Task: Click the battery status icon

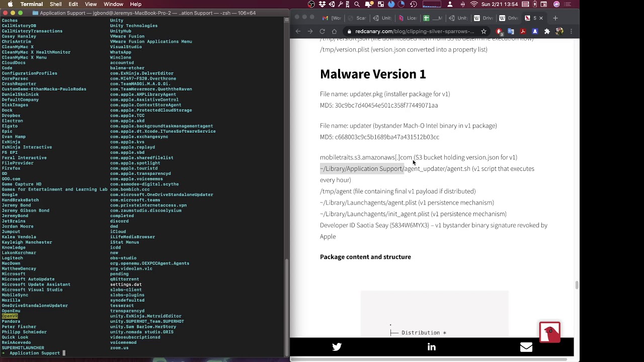Action: [535, 4]
